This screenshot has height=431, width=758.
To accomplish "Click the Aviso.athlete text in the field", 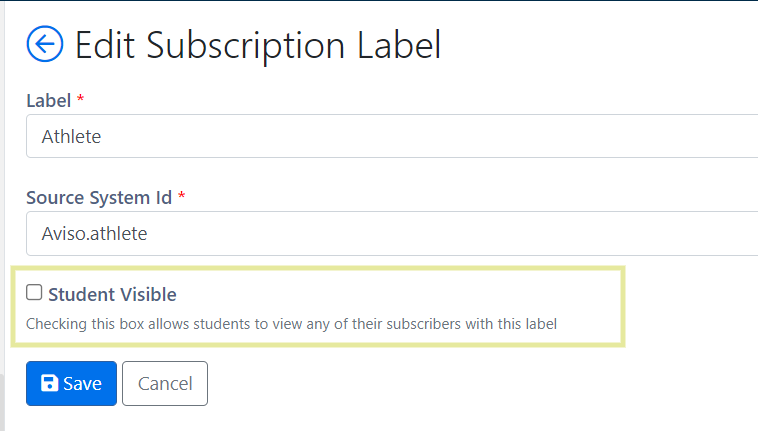I will point(94,234).
